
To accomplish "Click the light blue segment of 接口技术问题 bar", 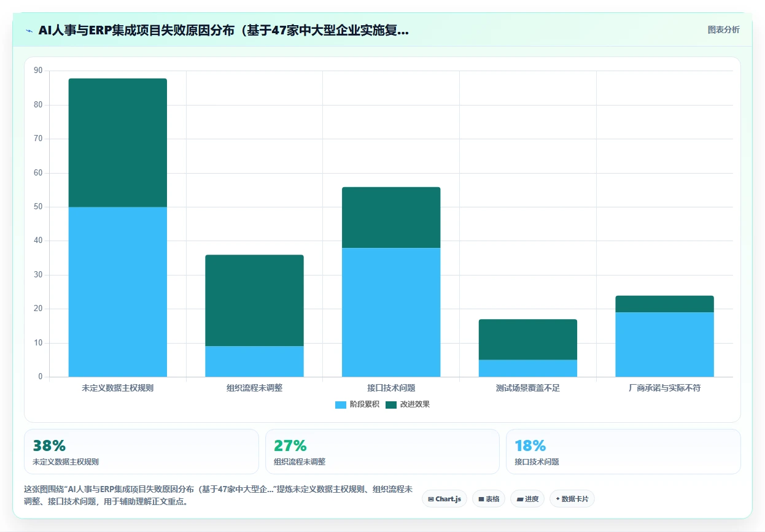I will [391, 312].
